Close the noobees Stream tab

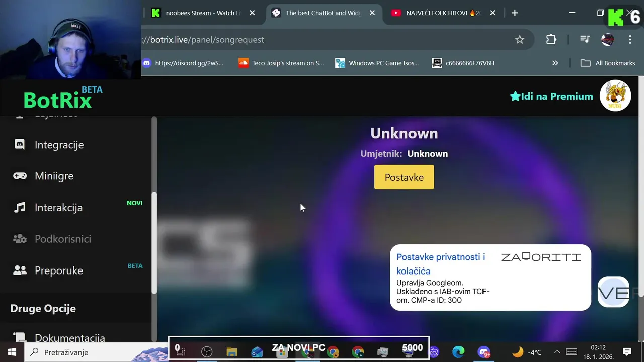tap(252, 13)
